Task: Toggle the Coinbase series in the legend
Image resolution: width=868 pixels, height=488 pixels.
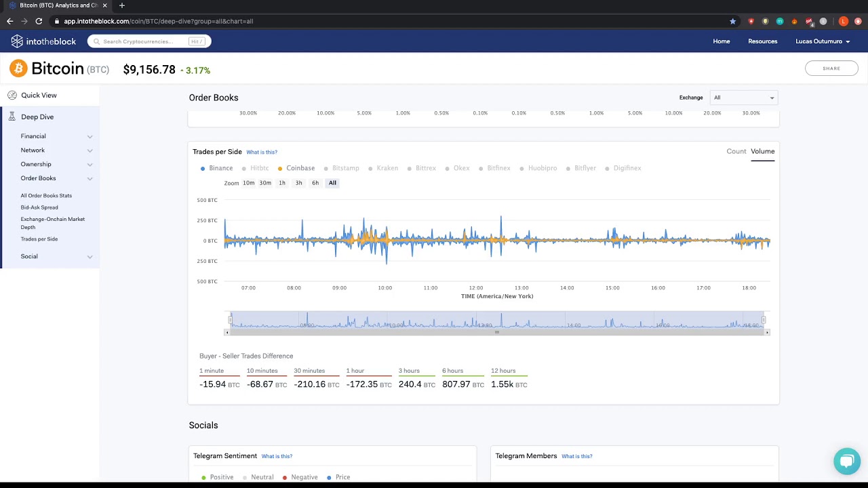Action: (296, 168)
